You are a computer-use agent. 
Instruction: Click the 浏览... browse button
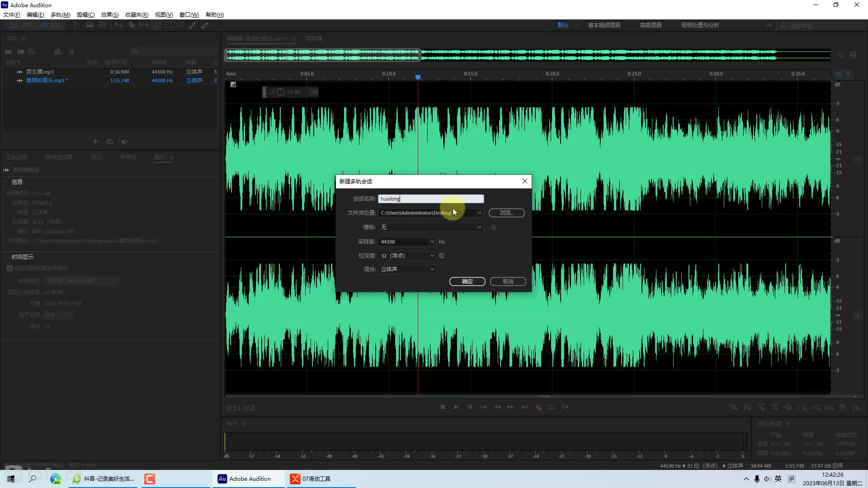[506, 213]
